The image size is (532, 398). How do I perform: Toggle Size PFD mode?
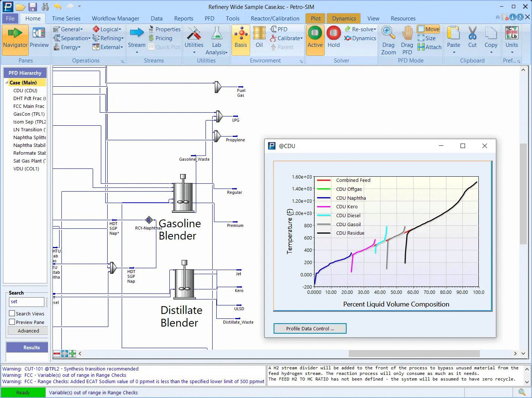coord(427,38)
